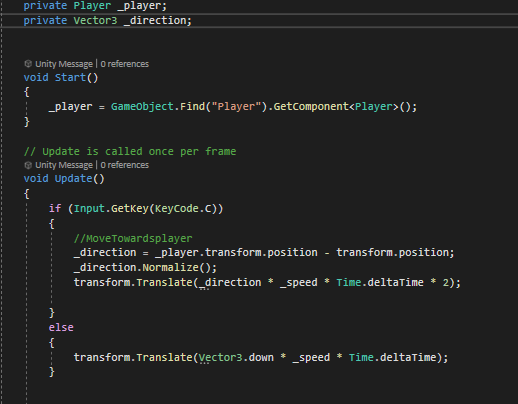Click the 'if' keyword

pos(55,209)
